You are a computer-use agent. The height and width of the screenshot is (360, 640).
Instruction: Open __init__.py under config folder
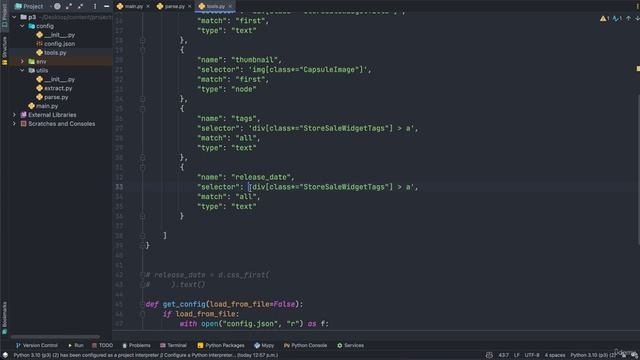point(59,35)
